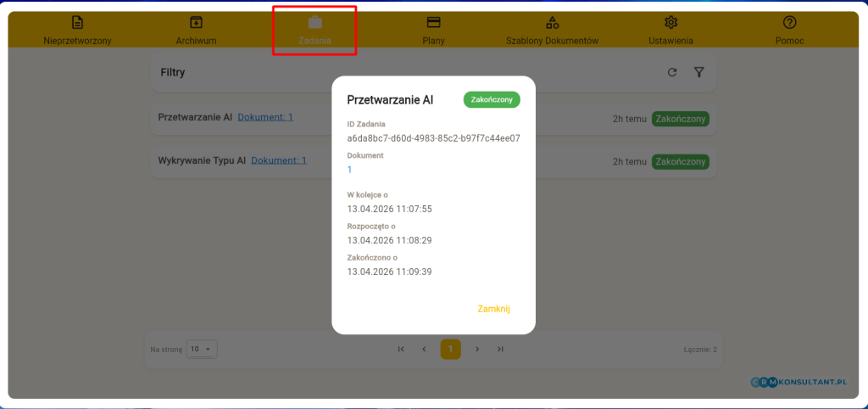Image resolution: width=868 pixels, height=409 pixels.
Task: Go to the first page of results
Action: pyautogui.click(x=401, y=349)
